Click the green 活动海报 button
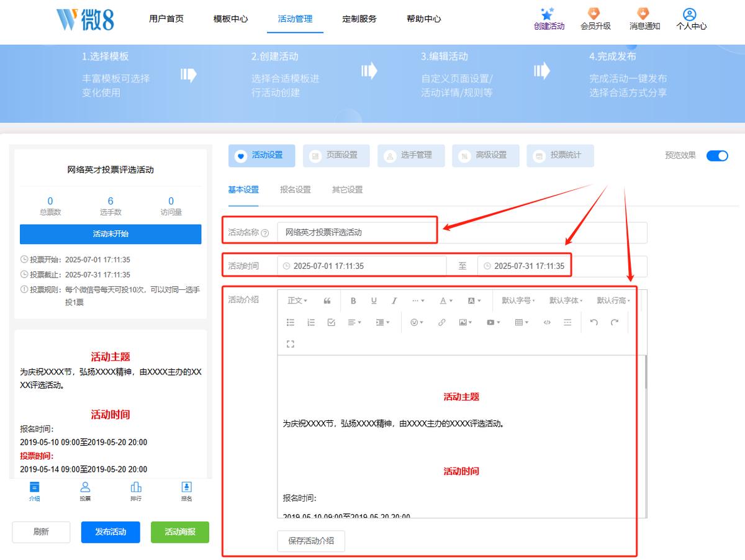Image resolution: width=745 pixels, height=560 pixels. [180, 532]
